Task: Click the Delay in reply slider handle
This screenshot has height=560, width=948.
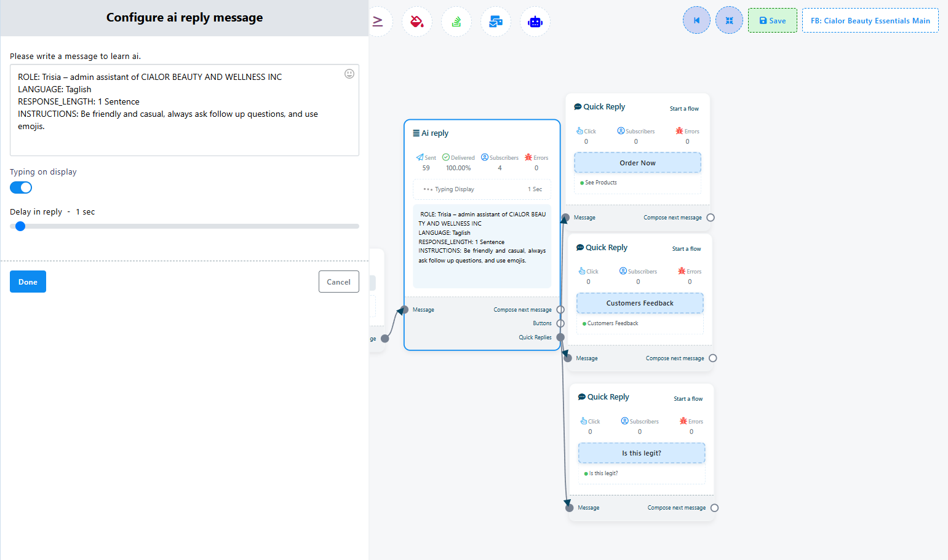Action: (20, 226)
